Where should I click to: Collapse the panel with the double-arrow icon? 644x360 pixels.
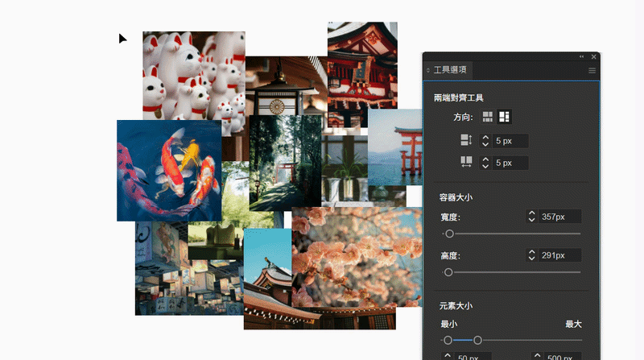[581, 56]
